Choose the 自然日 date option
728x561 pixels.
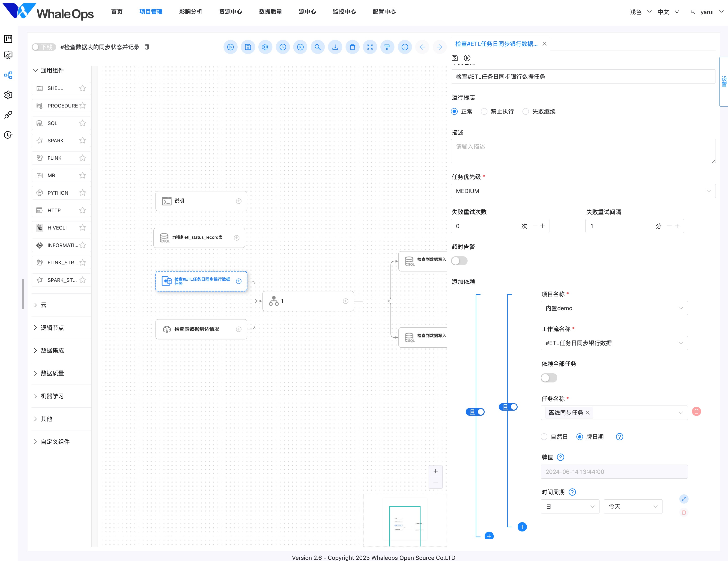[544, 437]
